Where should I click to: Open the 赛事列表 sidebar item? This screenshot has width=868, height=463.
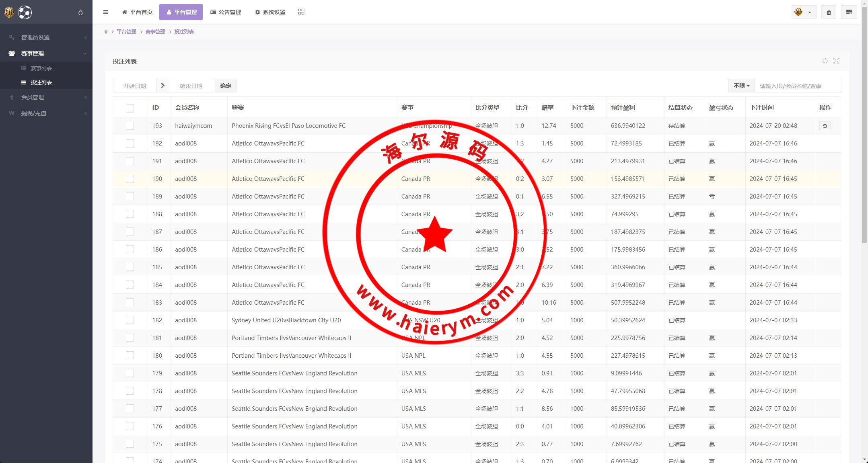pos(41,68)
